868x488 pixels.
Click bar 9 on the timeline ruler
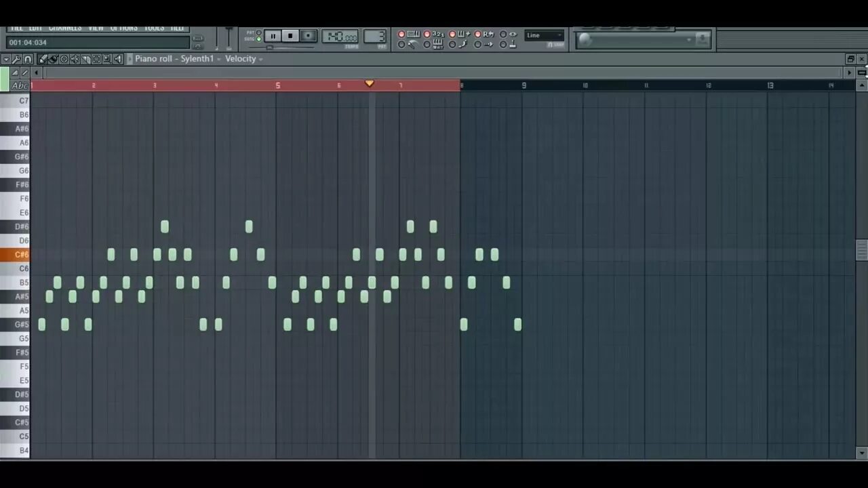[524, 85]
